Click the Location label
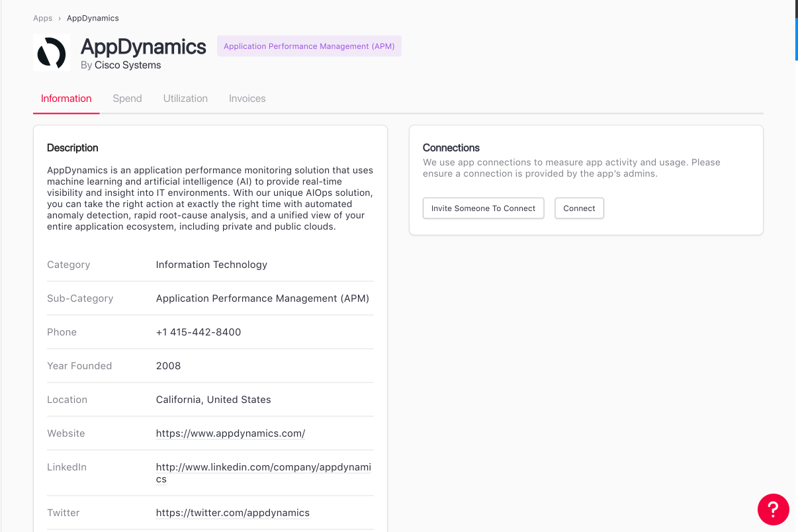The width and height of the screenshot is (798, 532). [67, 400]
